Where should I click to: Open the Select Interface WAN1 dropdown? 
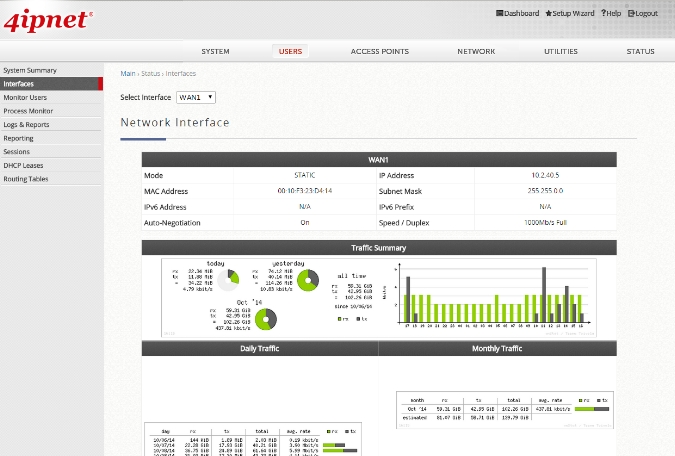point(196,97)
